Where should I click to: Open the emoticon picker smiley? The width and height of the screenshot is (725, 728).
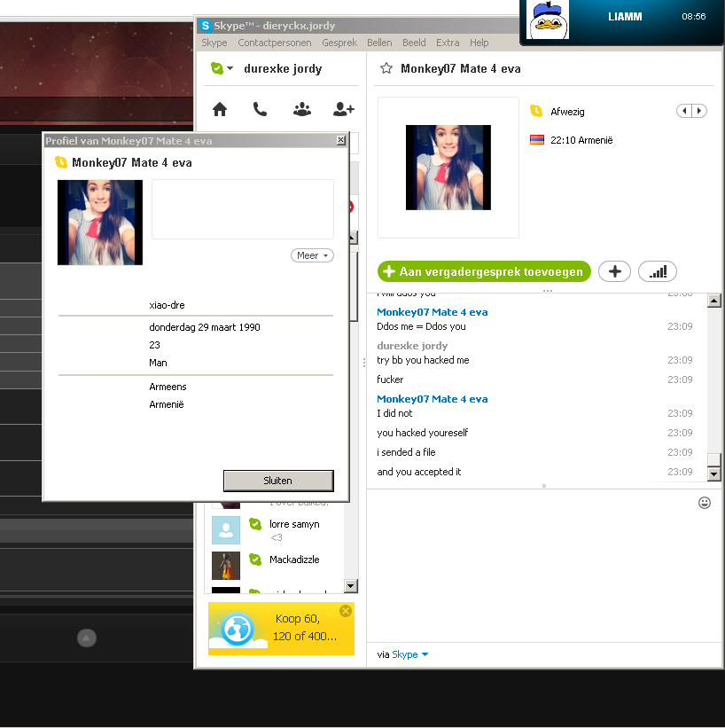tap(705, 503)
